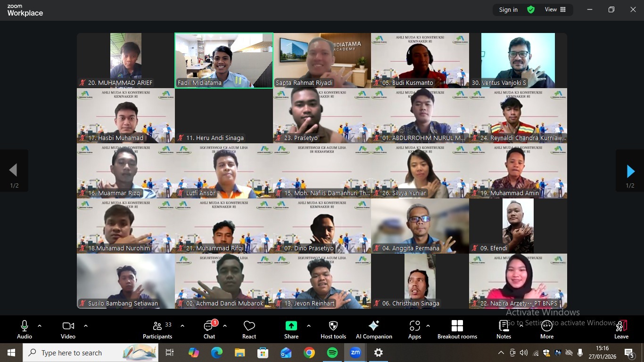Go to next page of participants
Image resolution: width=644 pixels, height=362 pixels.
(x=630, y=171)
